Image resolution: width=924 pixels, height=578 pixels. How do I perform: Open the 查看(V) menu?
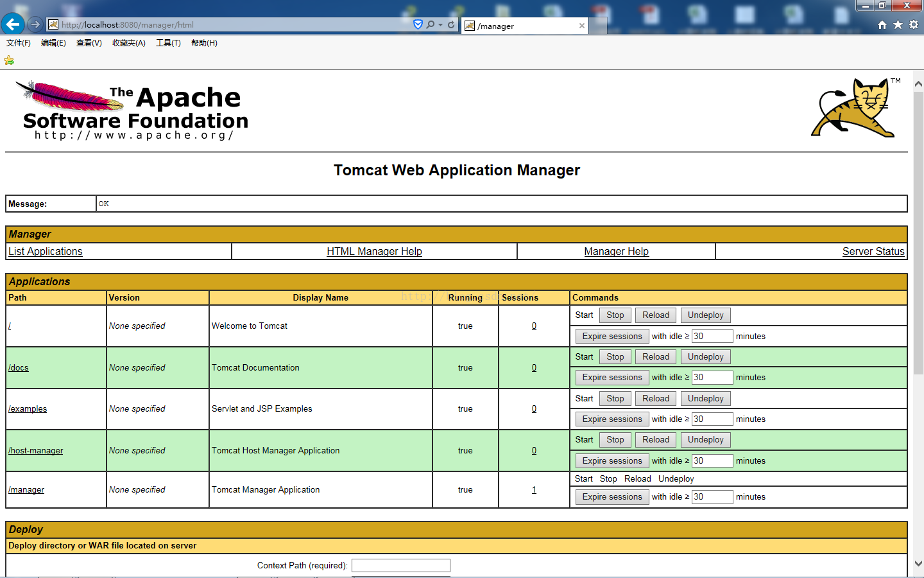[89, 43]
